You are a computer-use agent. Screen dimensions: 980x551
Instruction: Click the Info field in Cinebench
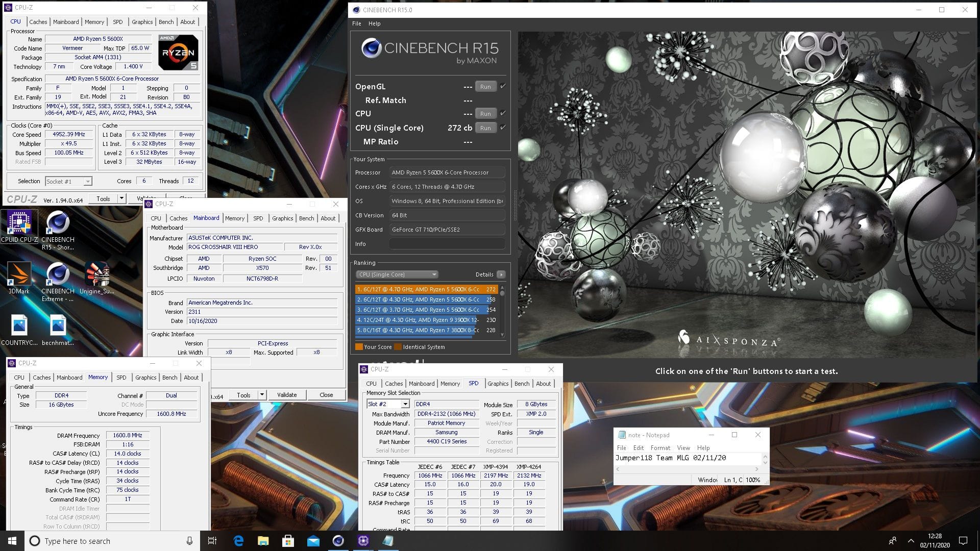point(447,244)
